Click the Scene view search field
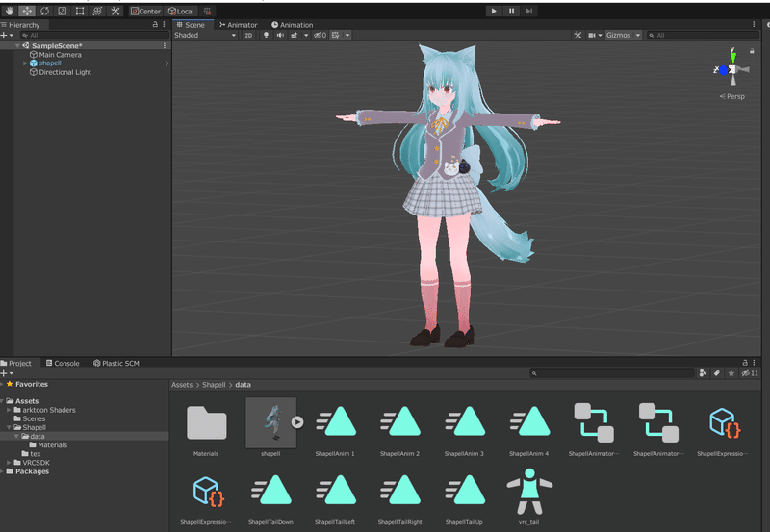This screenshot has height=532, width=770. click(x=703, y=35)
